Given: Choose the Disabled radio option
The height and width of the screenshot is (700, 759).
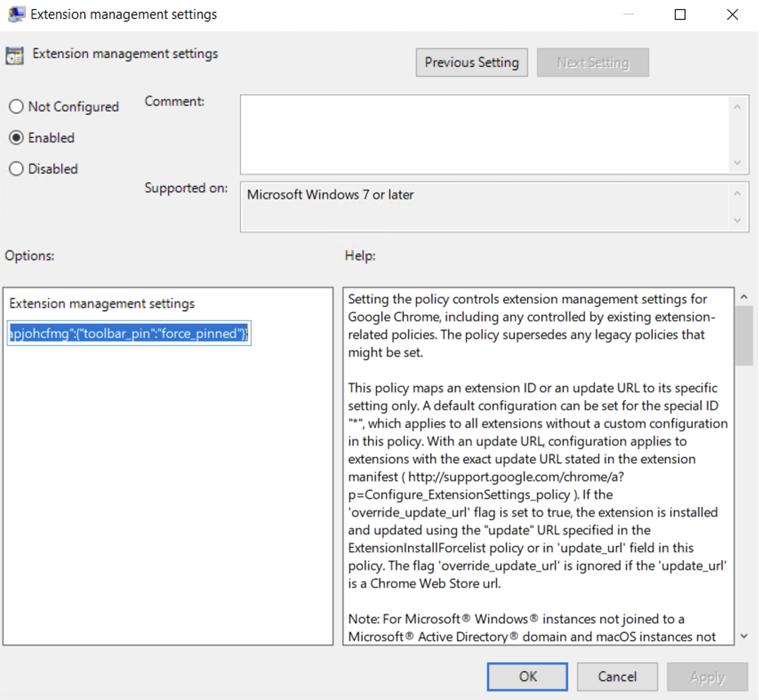Looking at the screenshot, I should (17, 169).
